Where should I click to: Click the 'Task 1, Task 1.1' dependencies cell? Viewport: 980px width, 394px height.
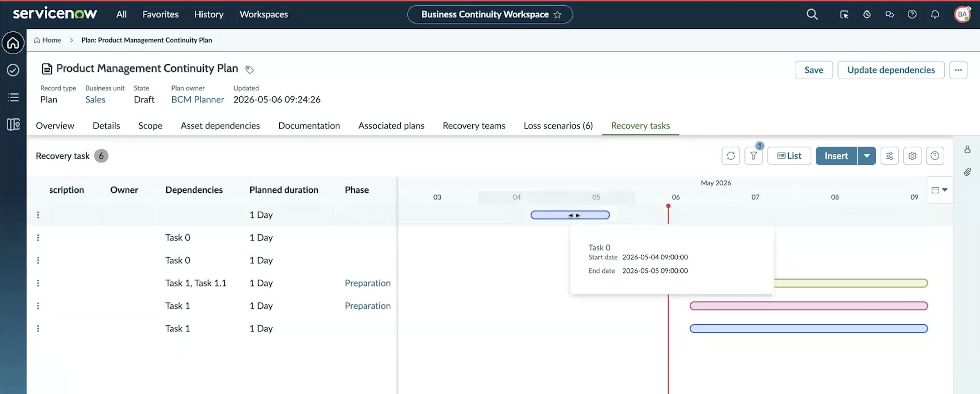coord(196,283)
